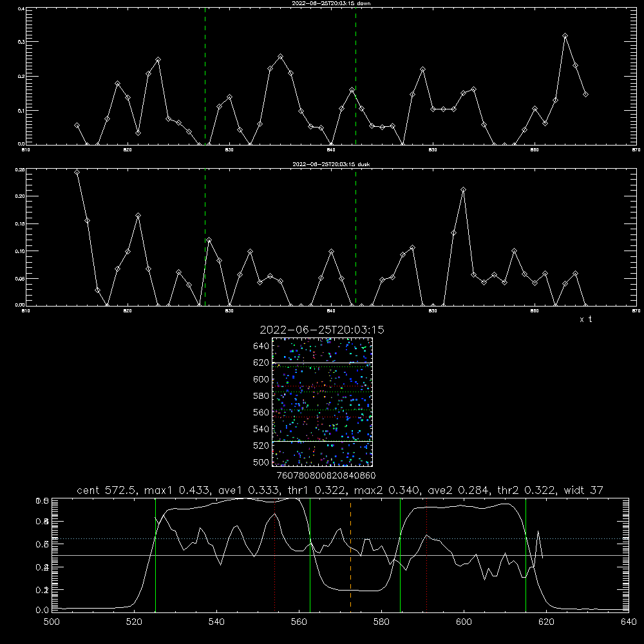Screen dimensions: 644x644
Task: Click 'widt 37' in the bottom title
Action: tap(583, 490)
